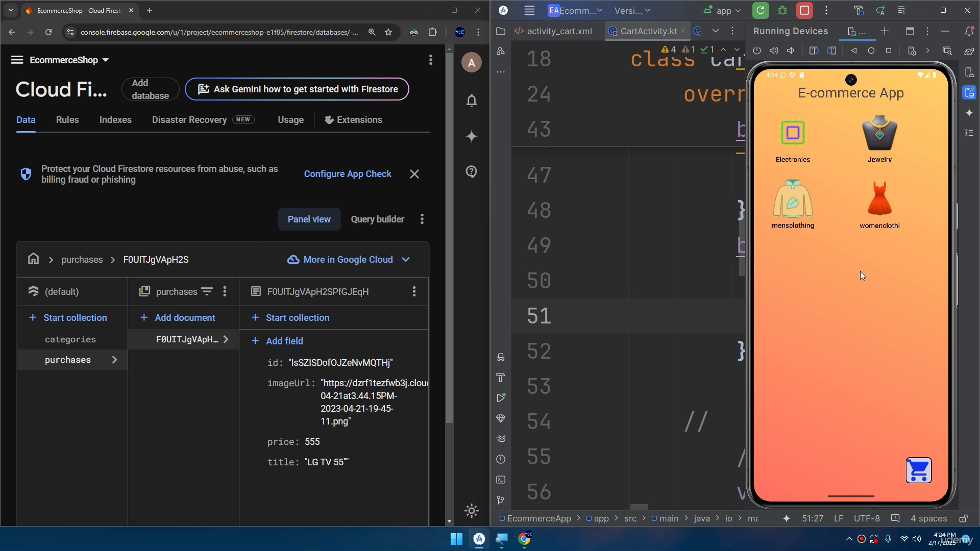This screenshot has width=980, height=551.
Task: Switch to the Rules tab
Action: click(x=67, y=120)
